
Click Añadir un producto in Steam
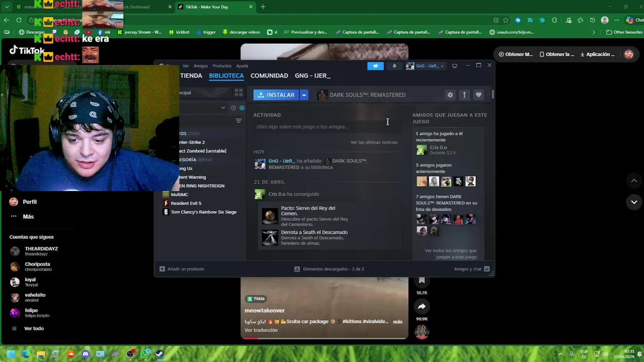click(x=182, y=269)
